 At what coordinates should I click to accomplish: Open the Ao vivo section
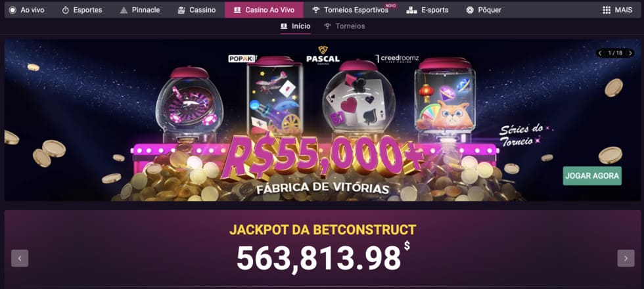[27, 10]
